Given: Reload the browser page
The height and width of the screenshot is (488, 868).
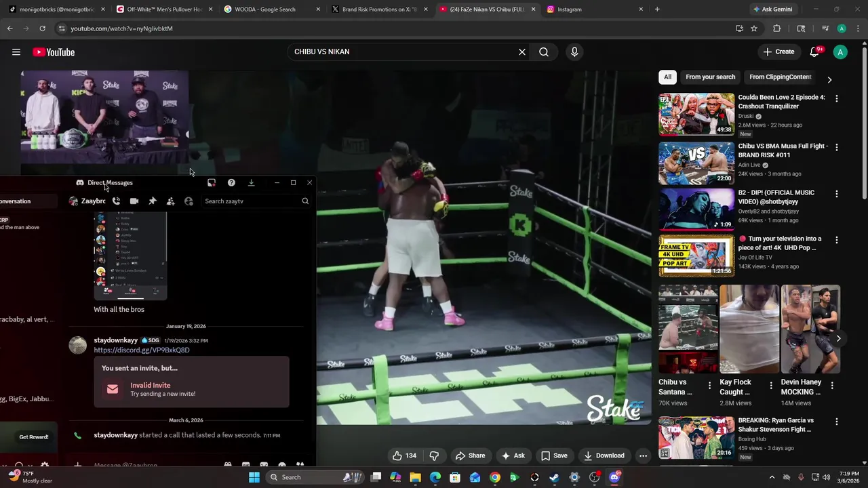Looking at the screenshot, I should (x=42, y=28).
